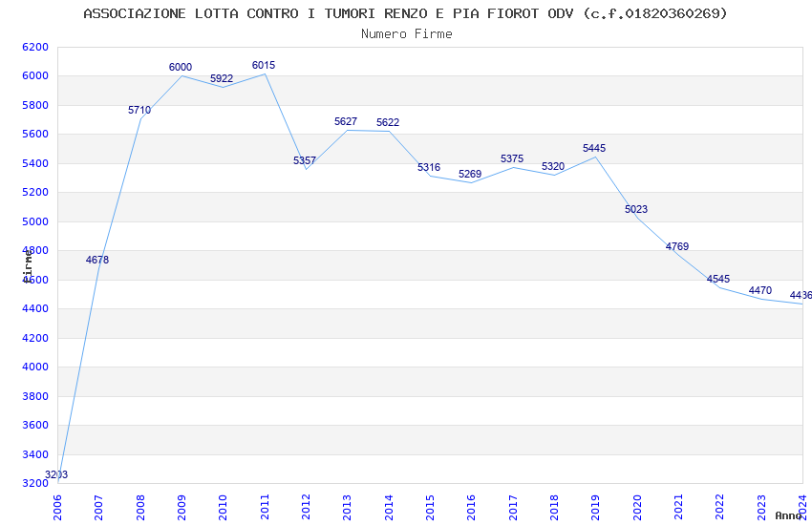Click the x-axis year 2011
Screen dimensions: 812x525
pos(265,508)
